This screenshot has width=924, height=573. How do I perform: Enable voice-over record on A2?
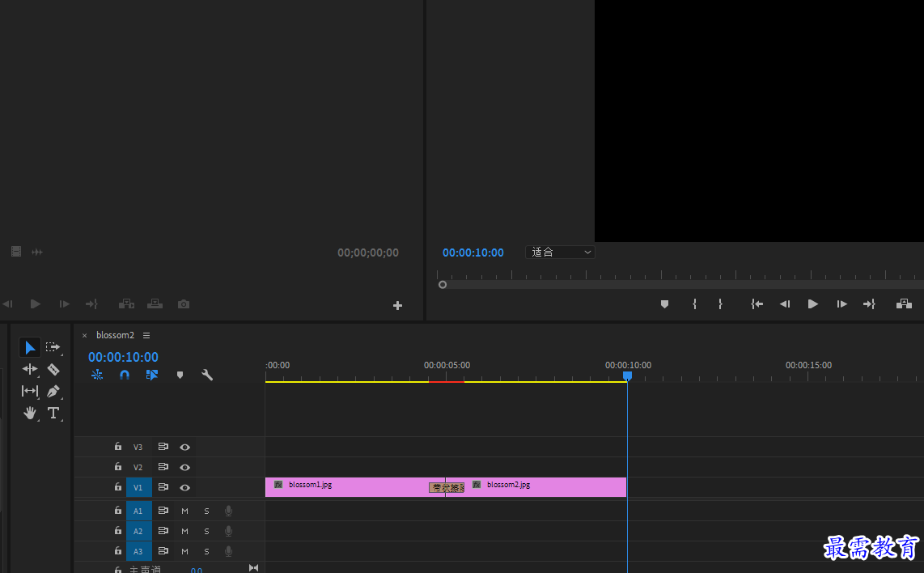tap(229, 531)
